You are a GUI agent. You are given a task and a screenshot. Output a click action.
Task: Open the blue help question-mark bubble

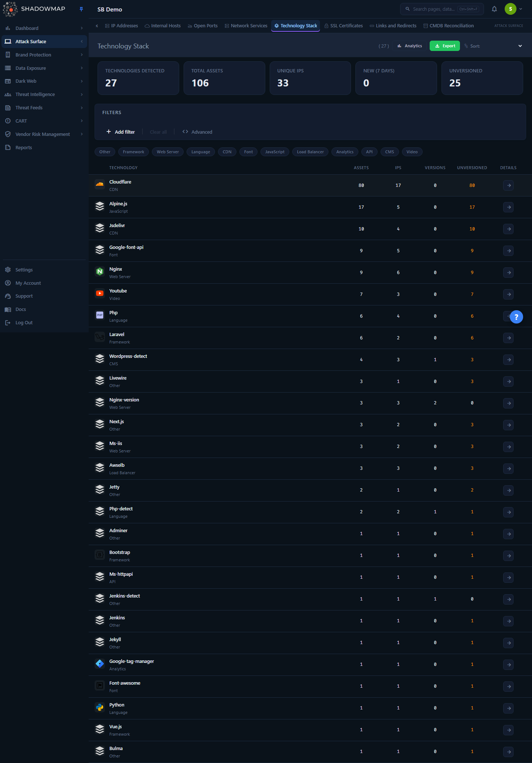(516, 317)
